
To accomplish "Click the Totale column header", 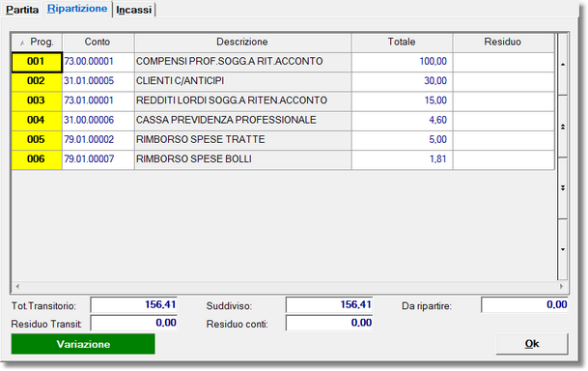I will pyautogui.click(x=402, y=42).
